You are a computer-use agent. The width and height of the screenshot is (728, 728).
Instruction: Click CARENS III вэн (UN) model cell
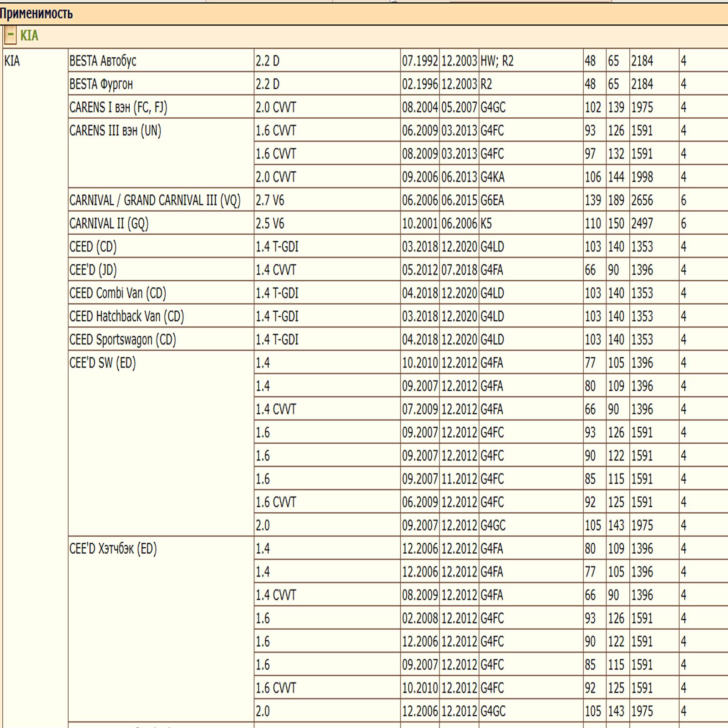tap(115, 131)
